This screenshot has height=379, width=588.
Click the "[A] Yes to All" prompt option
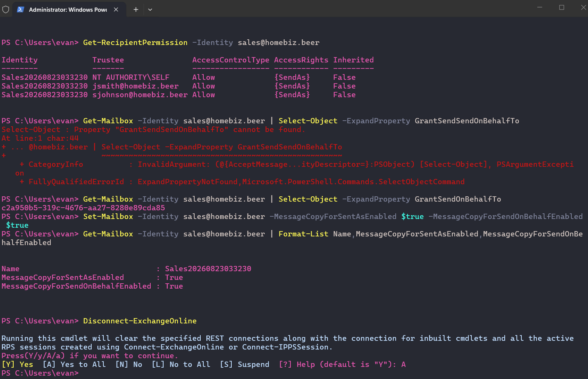pos(74,365)
